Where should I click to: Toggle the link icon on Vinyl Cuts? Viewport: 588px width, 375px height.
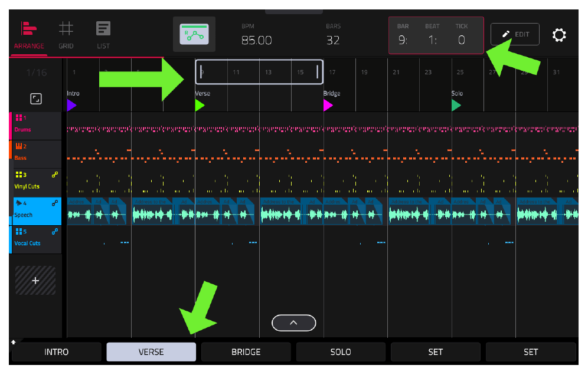(55, 175)
